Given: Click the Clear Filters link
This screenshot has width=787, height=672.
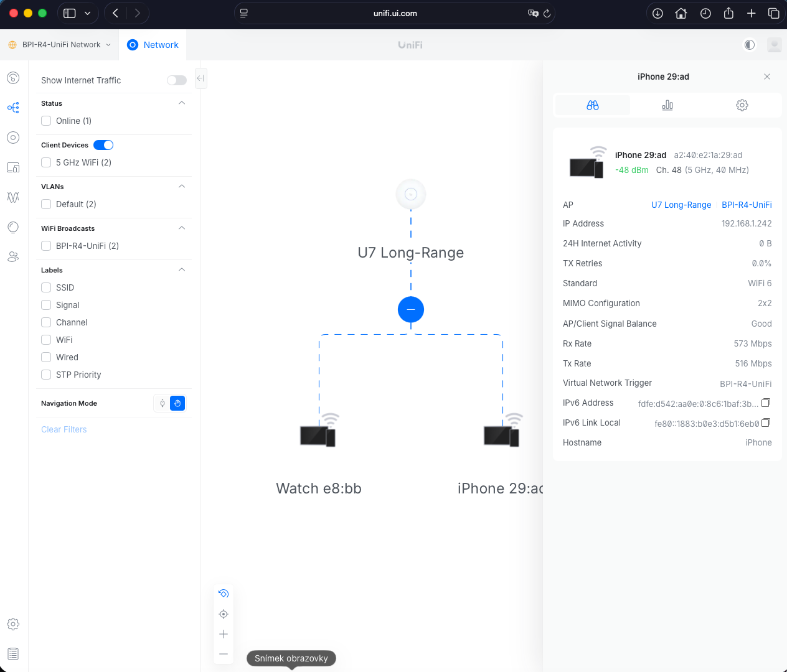Looking at the screenshot, I should [x=64, y=429].
